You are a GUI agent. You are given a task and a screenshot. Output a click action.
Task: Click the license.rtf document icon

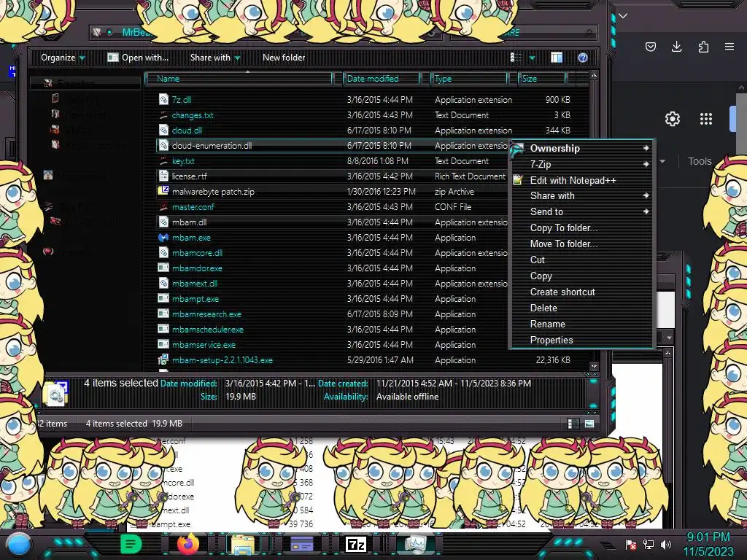point(163,176)
